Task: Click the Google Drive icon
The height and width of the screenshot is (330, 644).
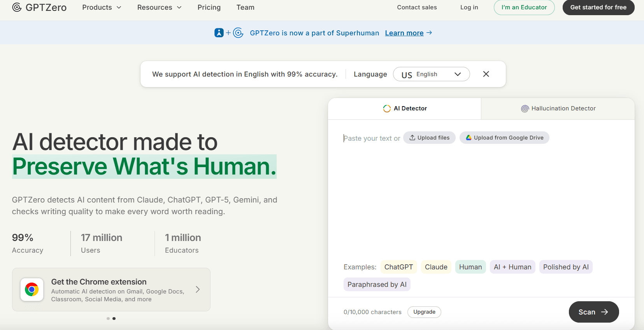Action: pyautogui.click(x=469, y=138)
